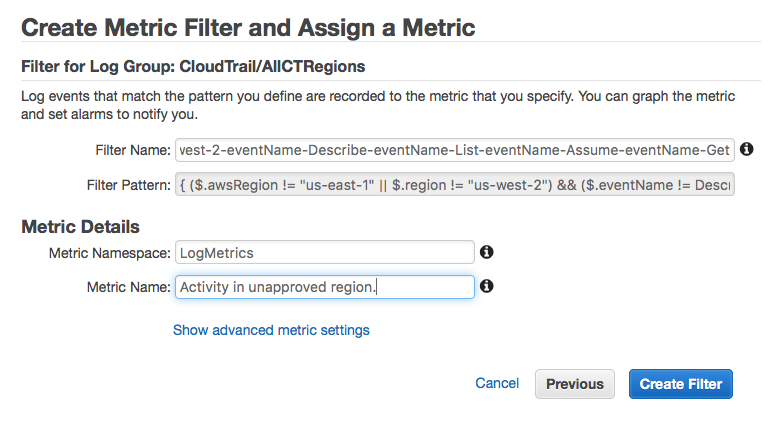
Task: Click the info icon next to Metric Namespace
Action: [x=486, y=252]
